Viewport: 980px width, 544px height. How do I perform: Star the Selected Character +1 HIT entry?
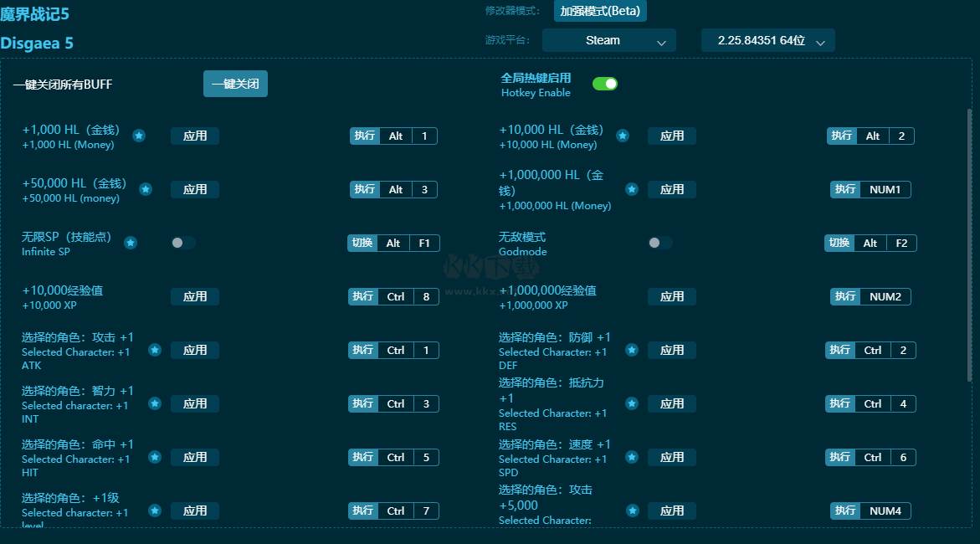tap(155, 457)
